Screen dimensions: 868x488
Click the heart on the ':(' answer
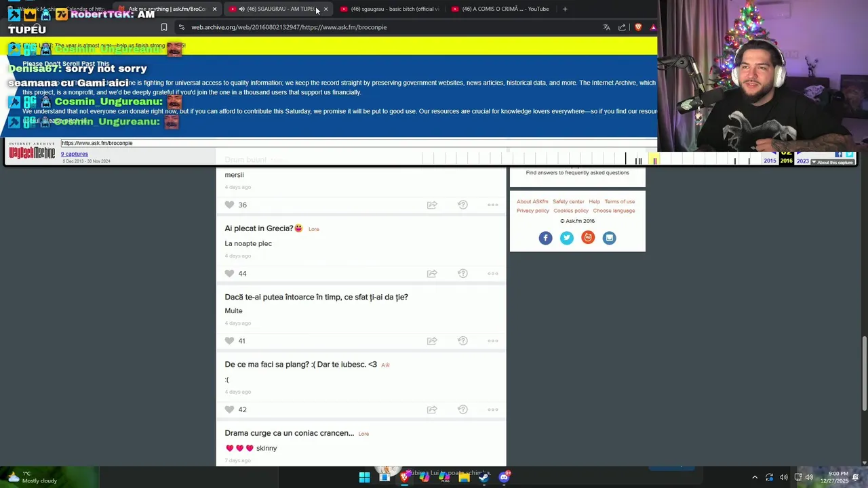tap(229, 409)
